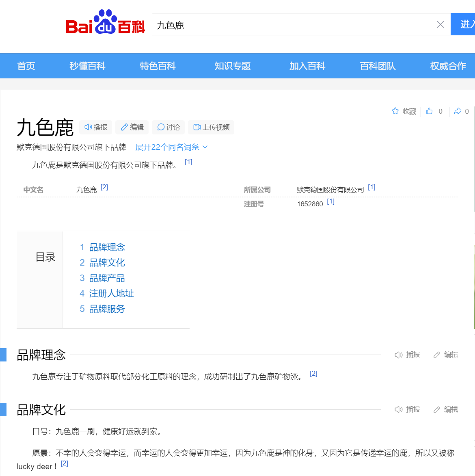Open the 知识专题 navigation tab
The height and width of the screenshot is (476, 475).
[233, 66]
